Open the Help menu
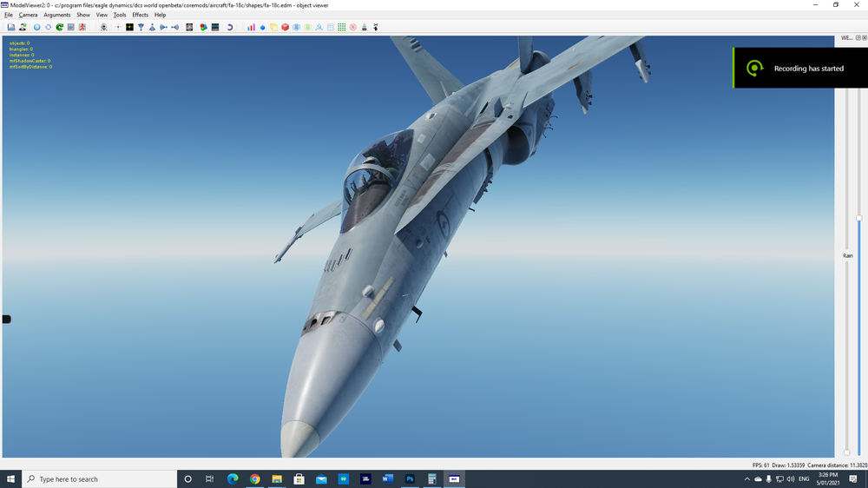 [x=160, y=15]
